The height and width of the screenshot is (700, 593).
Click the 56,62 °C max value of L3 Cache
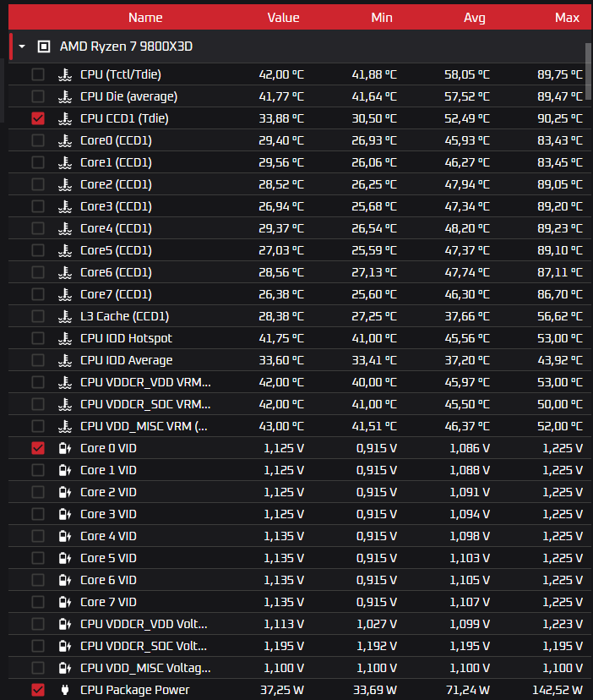[x=560, y=316]
